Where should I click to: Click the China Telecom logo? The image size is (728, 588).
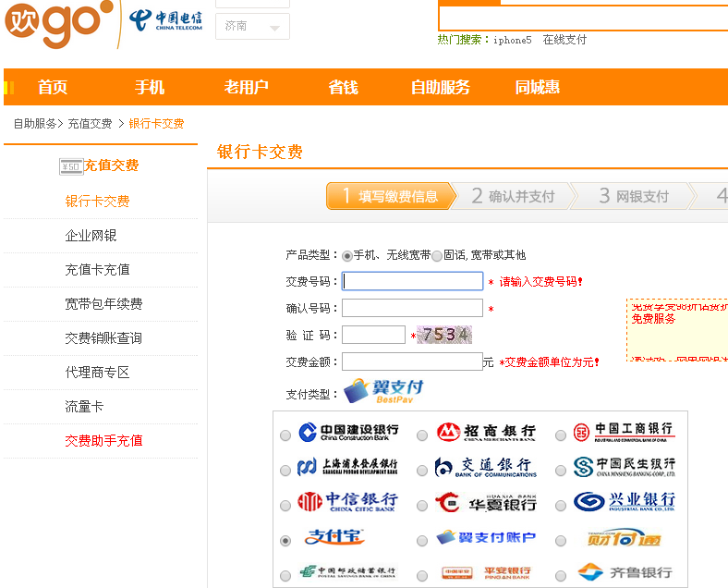click(165, 20)
